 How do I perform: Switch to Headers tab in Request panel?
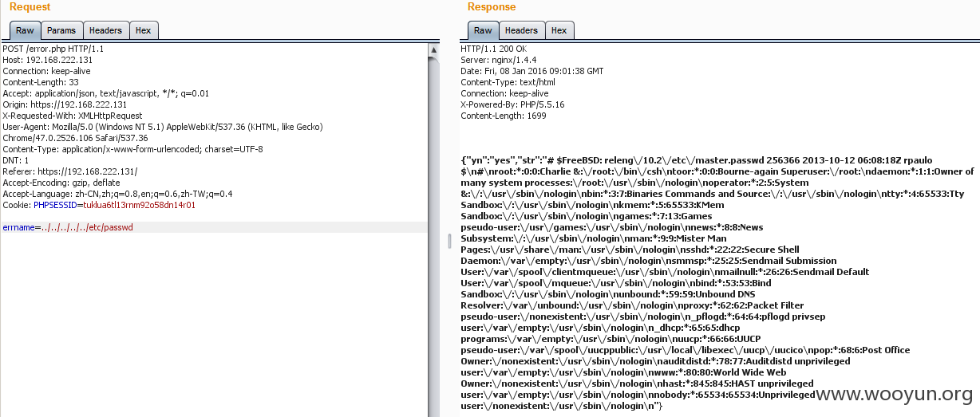coord(105,30)
